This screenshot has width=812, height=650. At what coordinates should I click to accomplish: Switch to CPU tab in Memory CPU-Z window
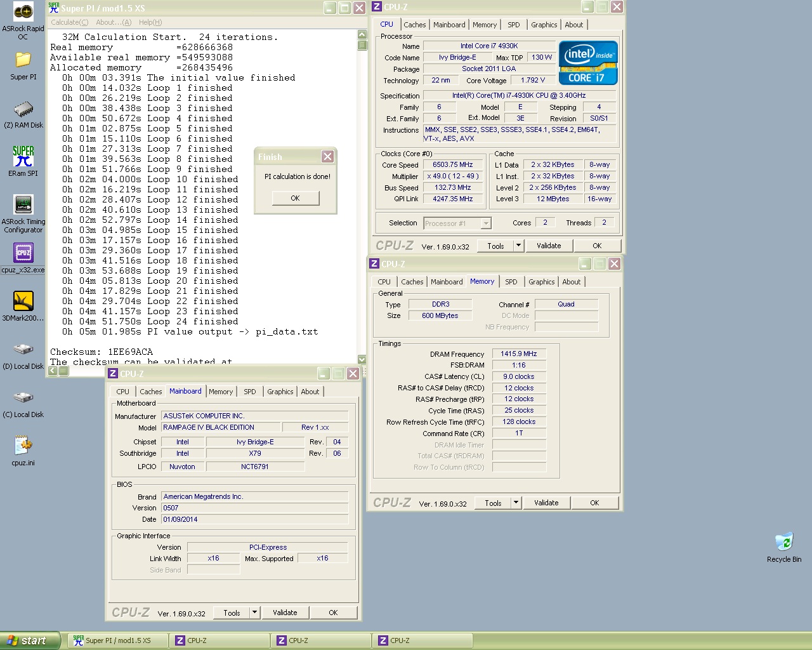[x=384, y=282]
